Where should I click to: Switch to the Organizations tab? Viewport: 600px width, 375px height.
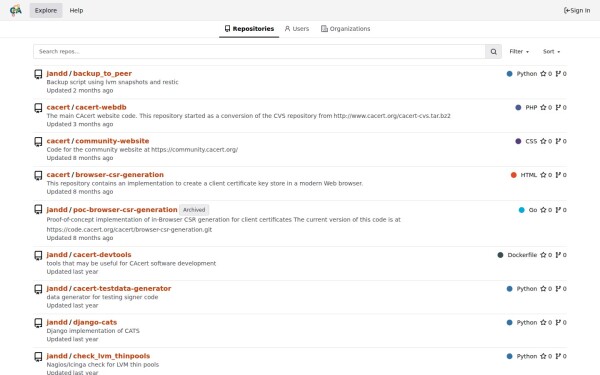pyautogui.click(x=346, y=29)
